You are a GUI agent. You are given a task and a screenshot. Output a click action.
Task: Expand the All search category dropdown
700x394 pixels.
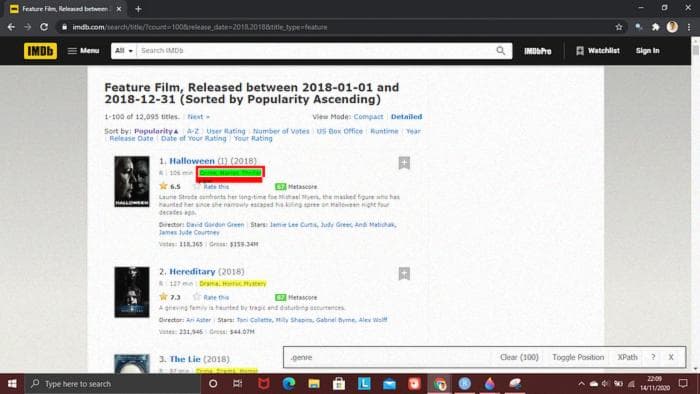coord(124,51)
